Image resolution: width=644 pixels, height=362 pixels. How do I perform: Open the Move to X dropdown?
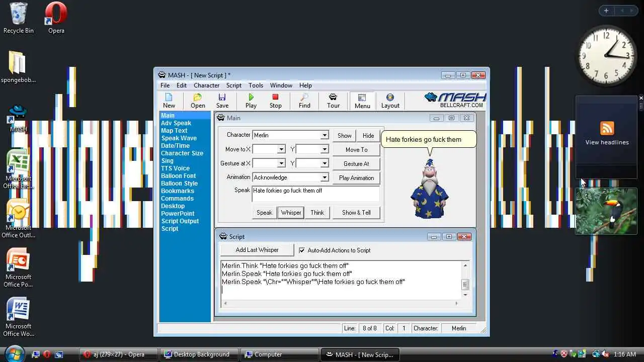pos(281,149)
